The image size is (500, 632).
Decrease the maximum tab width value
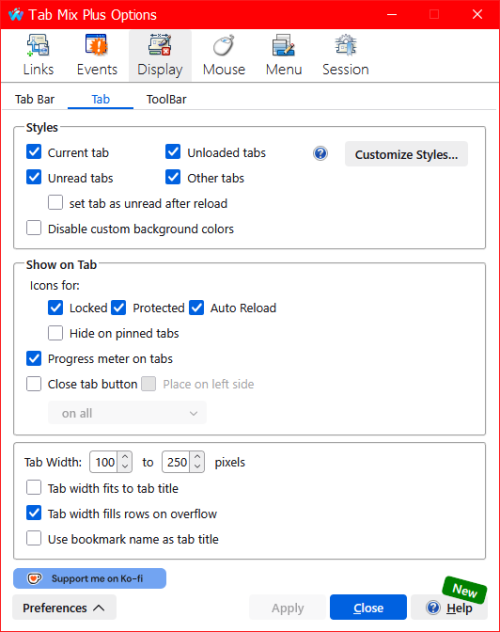197,467
